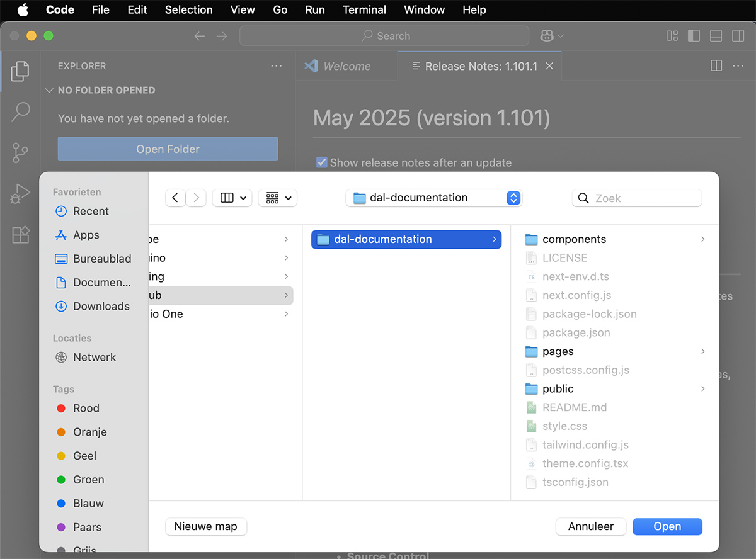Close the Release Notes tab
756x559 pixels.
coord(549,66)
